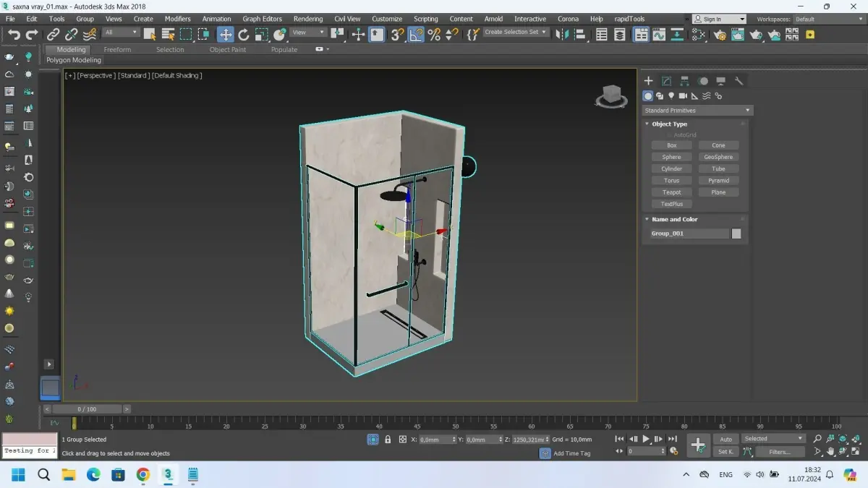This screenshot has width=868, height=488.
Task: Select the Cameras category icon
Action: tap(683, 95)
